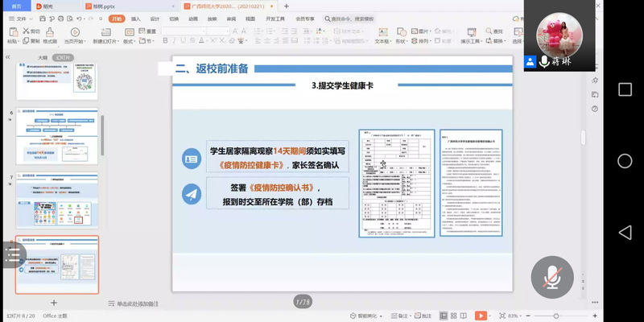
Task: Unmute the red microphone button
Action: [x=551, y=277]
